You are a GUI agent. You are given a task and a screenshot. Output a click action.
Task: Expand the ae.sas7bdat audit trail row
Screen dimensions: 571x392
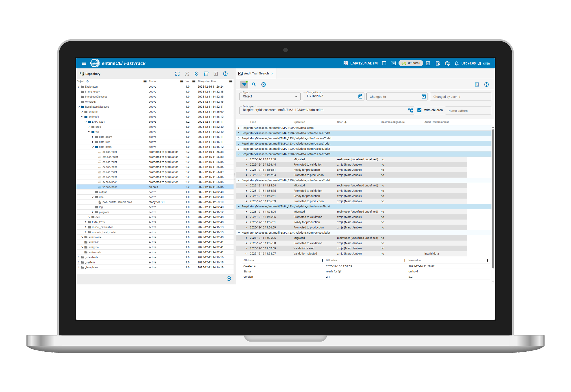(239, 133)
